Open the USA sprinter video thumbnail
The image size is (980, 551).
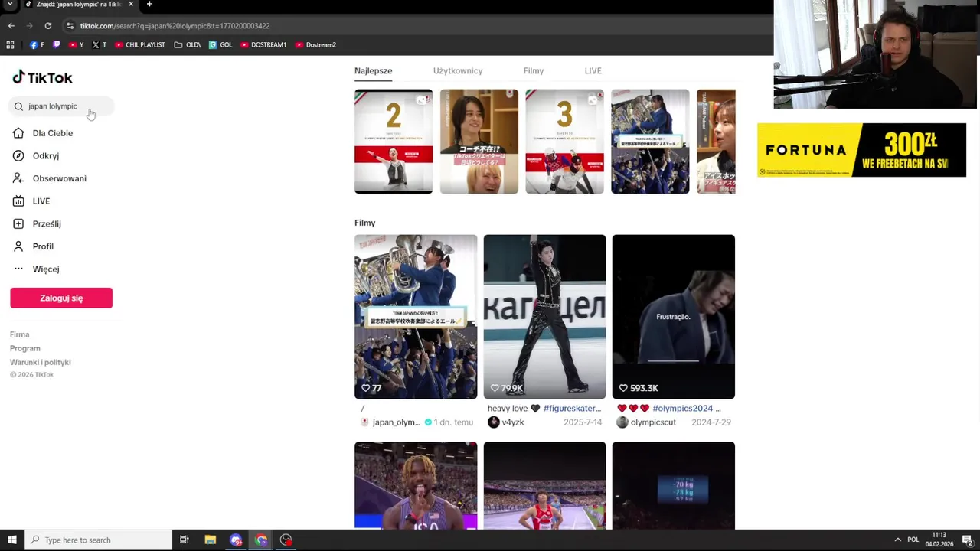(x=416, y=485)
